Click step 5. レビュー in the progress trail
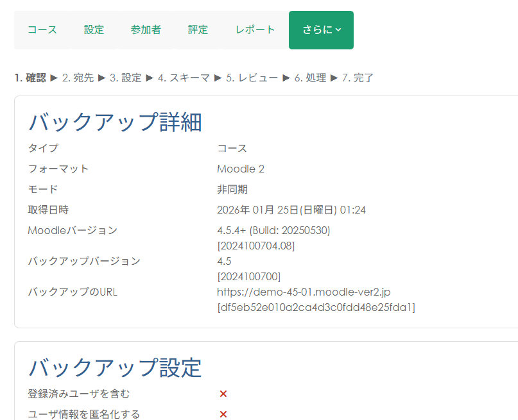Viewport: 518px width, 420px height. (252, 78)
